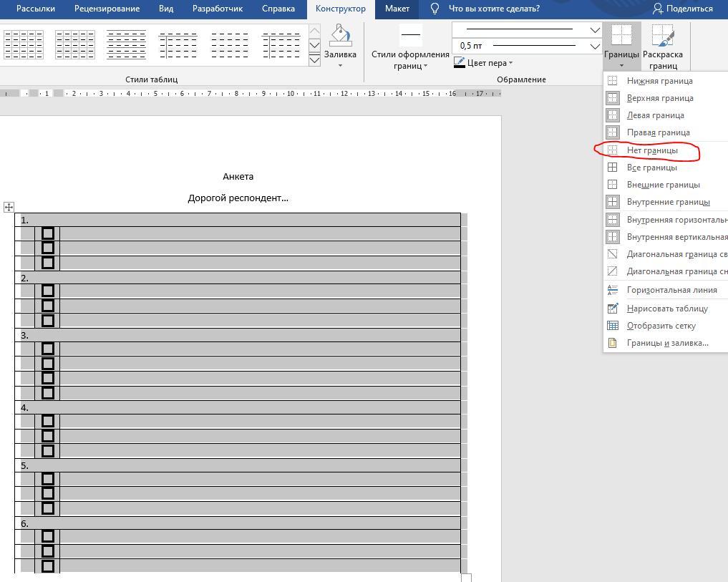Check the first box under question 4
728x582 pixels.
click(x=48, y=421)
